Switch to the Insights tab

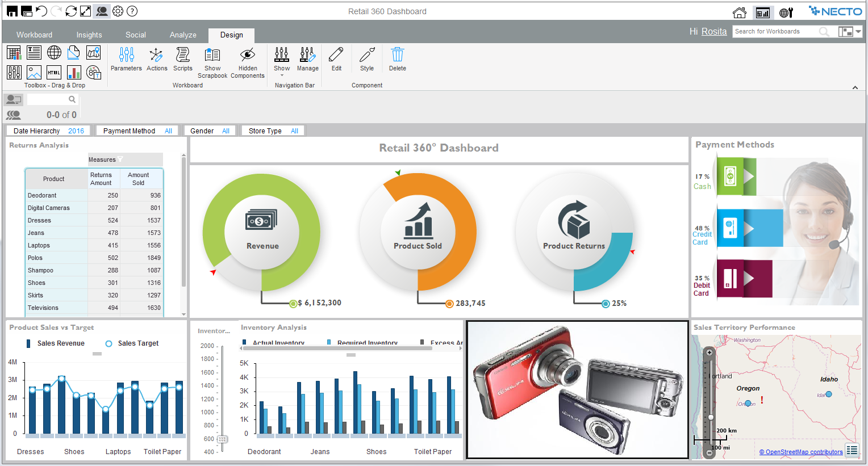pyautogui.click(x=89, y=35)
